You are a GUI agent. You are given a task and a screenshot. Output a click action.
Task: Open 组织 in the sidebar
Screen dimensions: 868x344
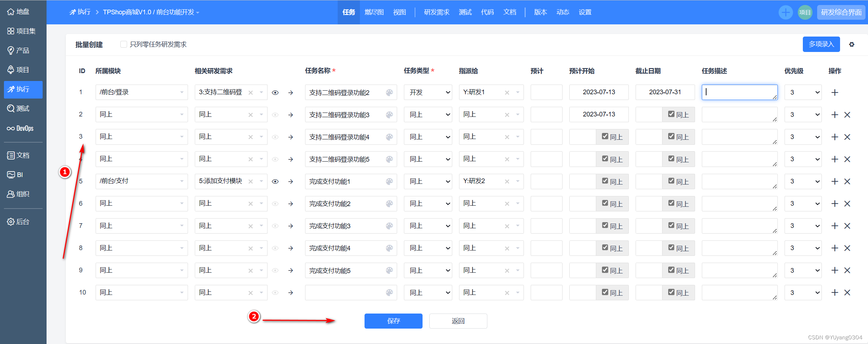point(19,194)
